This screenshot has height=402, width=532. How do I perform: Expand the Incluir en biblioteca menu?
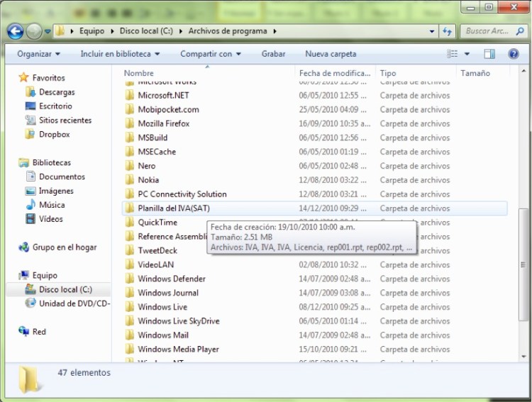119,54
